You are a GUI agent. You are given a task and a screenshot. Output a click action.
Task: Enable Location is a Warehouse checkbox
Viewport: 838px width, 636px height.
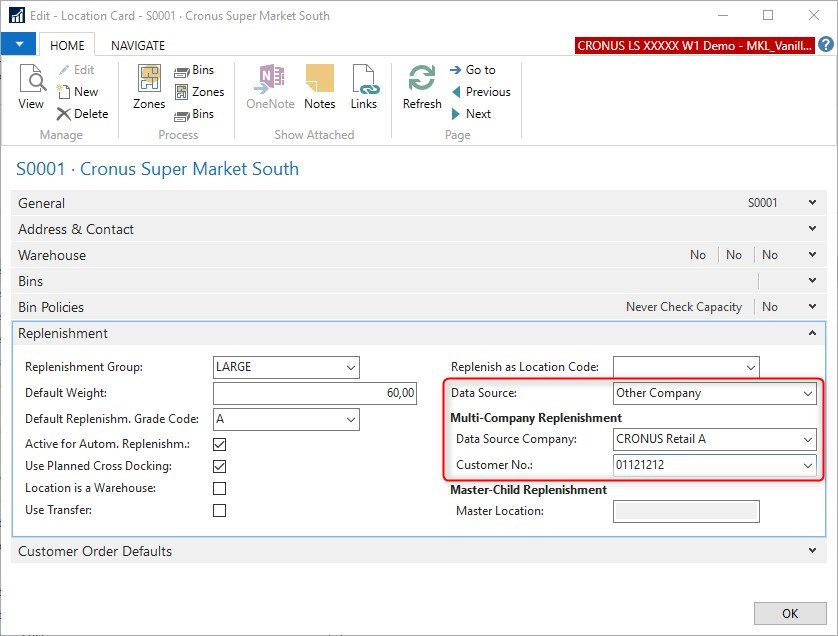pyautogui.click(x=220, y=489)
